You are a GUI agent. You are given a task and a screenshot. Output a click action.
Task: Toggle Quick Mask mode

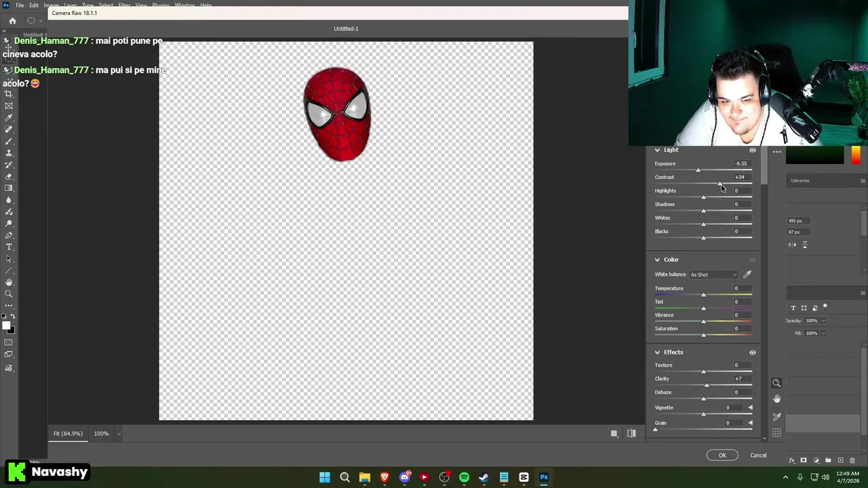click(x=9, y=342)
